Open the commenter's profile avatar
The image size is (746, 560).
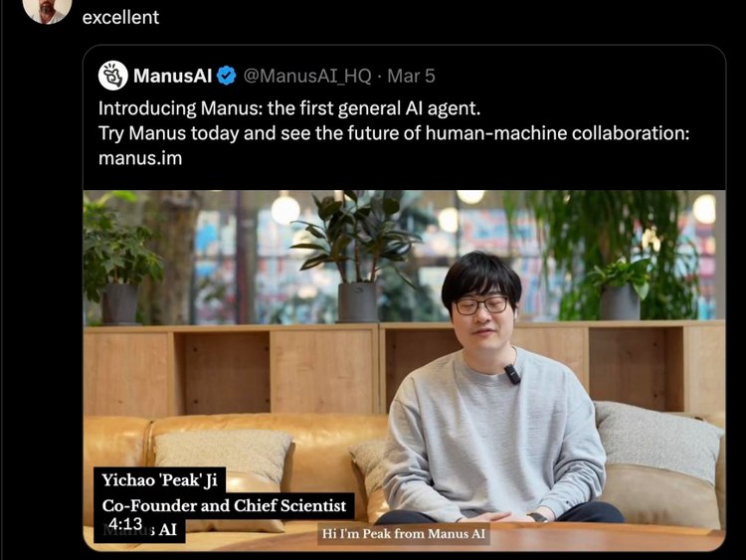tap(47, 10)
